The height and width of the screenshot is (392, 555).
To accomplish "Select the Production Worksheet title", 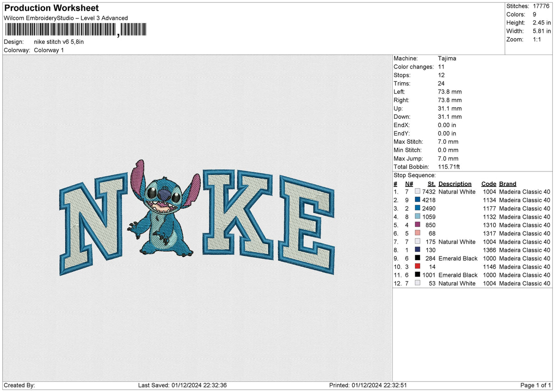I will 51,8.
